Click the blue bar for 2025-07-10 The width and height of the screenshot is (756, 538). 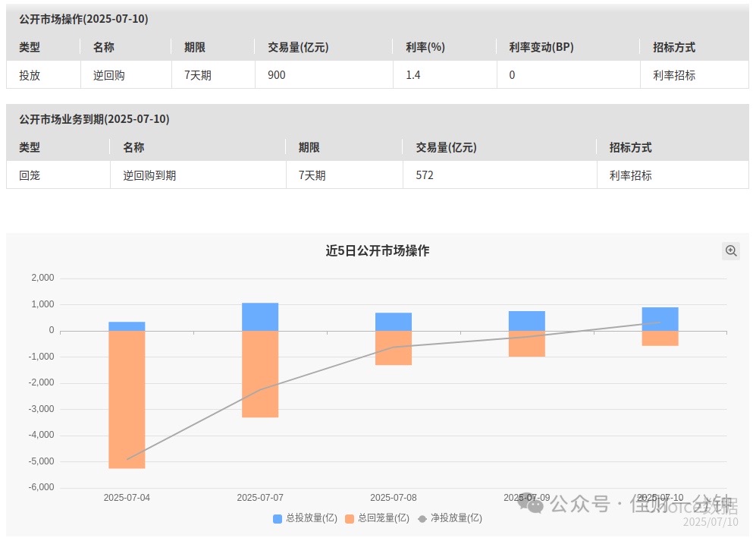[x=660, y=319]
